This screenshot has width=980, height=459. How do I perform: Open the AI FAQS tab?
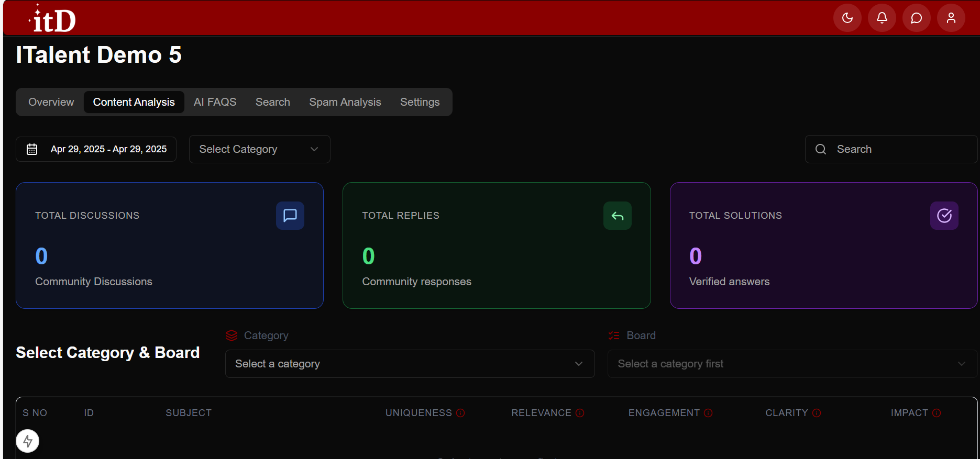click(x=215, y=102)
